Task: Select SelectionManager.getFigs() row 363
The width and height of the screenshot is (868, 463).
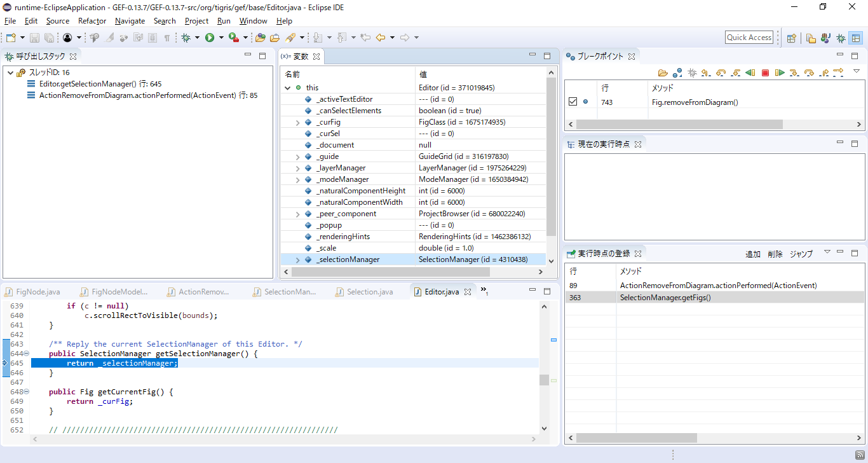Action: click(x=715, y=298)
